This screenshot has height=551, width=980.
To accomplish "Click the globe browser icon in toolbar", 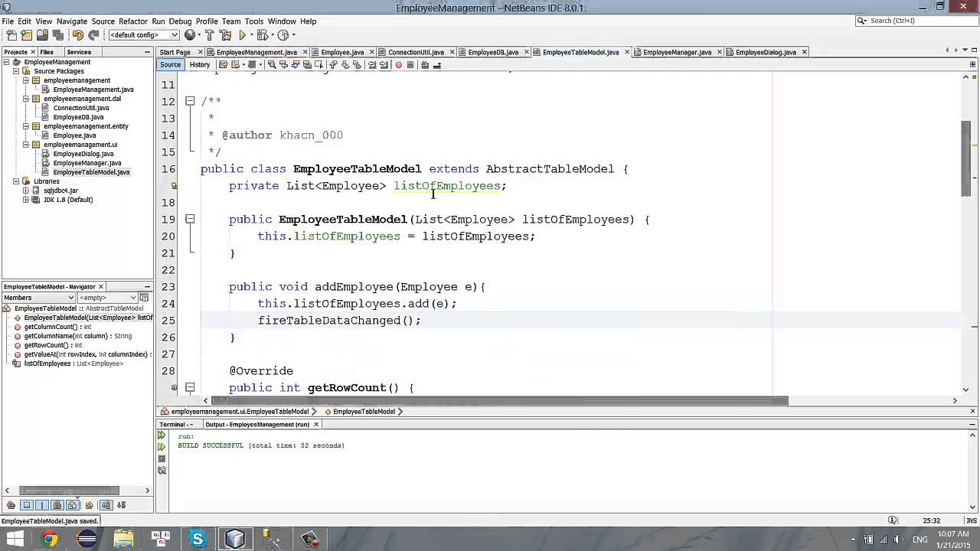I will [x=189, y=35].
